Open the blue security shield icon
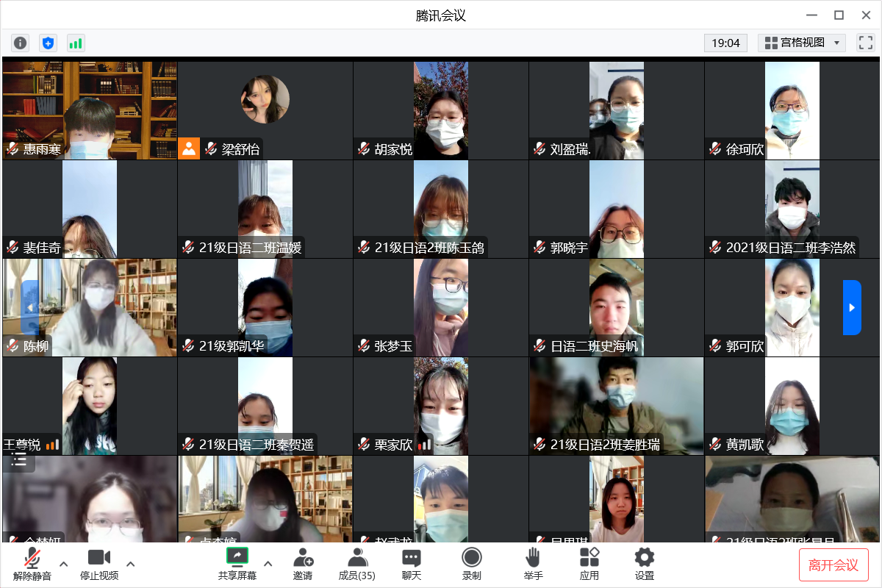882x588 pixels. [x=48, y=43]
